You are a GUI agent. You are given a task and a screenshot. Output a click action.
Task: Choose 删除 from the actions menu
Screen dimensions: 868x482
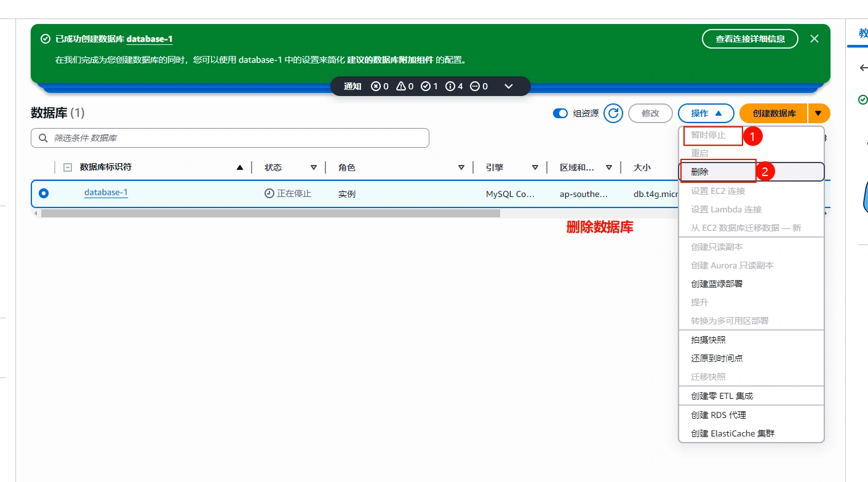[700, 172]
